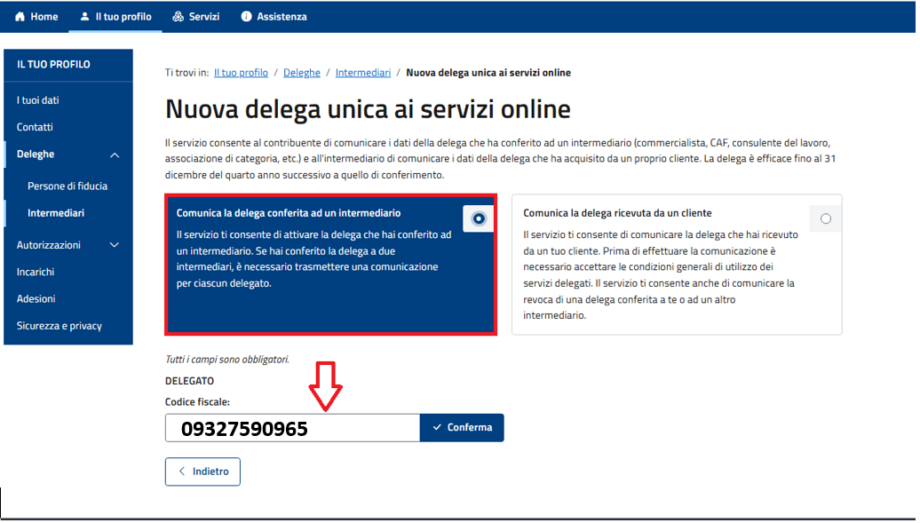The width and height of the screenshot is (920, 523).
Task: Select Intermediari in the sidebar
Action: click(56, 213)
